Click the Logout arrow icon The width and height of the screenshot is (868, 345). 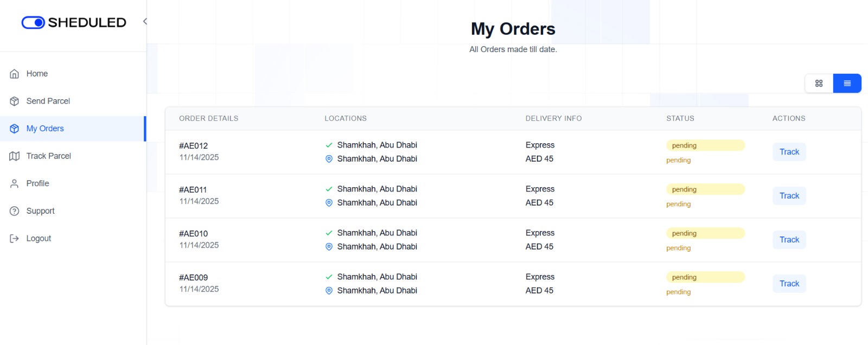[x=15, y=239]
